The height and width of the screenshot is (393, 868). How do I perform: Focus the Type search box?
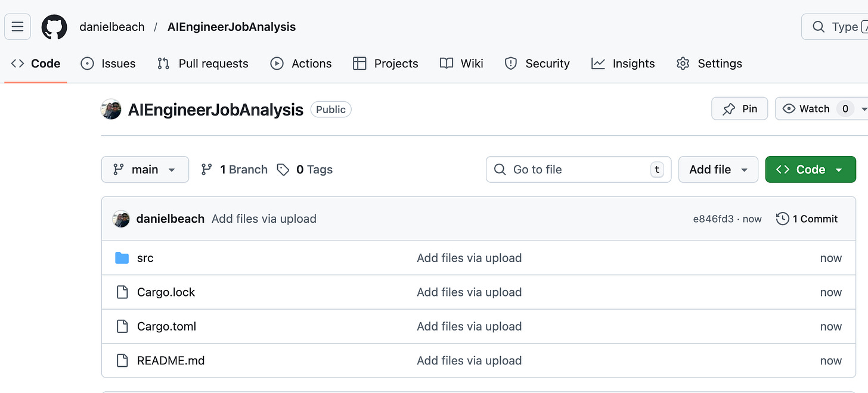835,27
